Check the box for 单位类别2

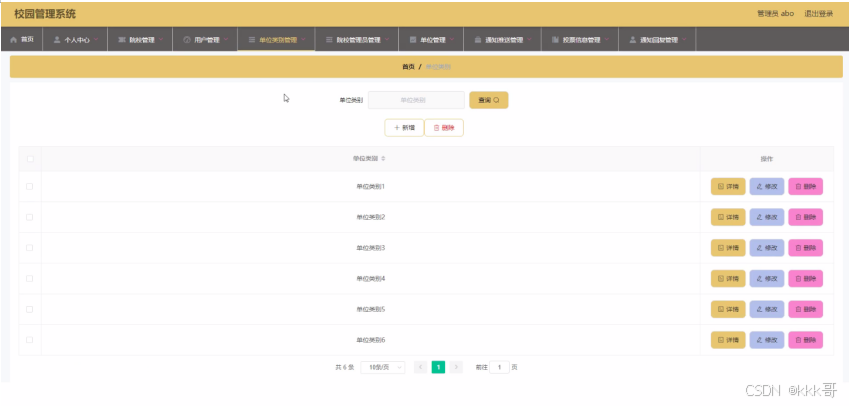[x=29, y=217]
